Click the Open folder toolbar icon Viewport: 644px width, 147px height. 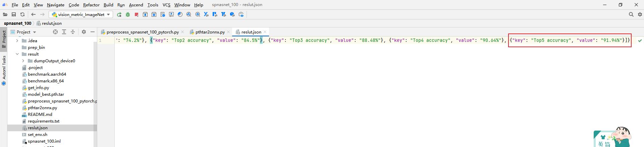point(5,14)
